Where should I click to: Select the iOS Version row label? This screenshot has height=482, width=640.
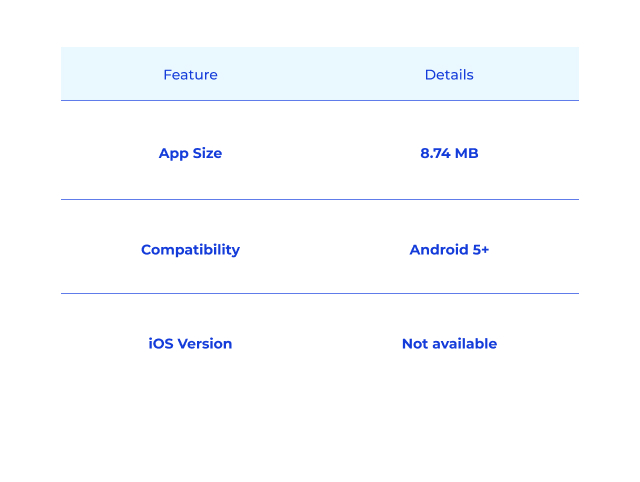(190, 344)
